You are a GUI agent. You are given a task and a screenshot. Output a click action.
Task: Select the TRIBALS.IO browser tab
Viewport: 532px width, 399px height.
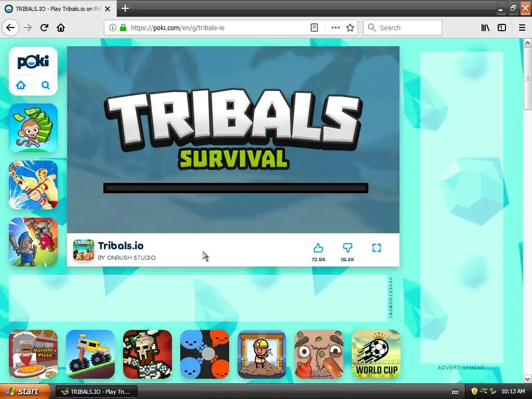tap(58, 9)
